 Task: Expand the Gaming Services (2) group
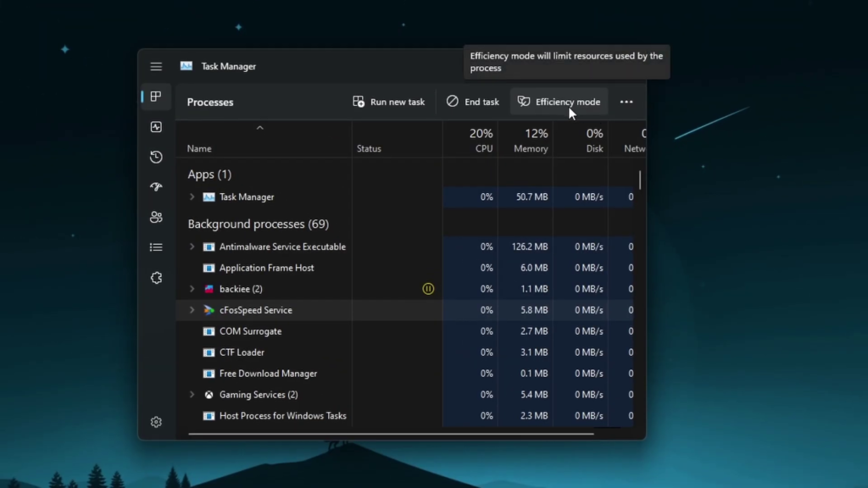click(x=192, y=395)
